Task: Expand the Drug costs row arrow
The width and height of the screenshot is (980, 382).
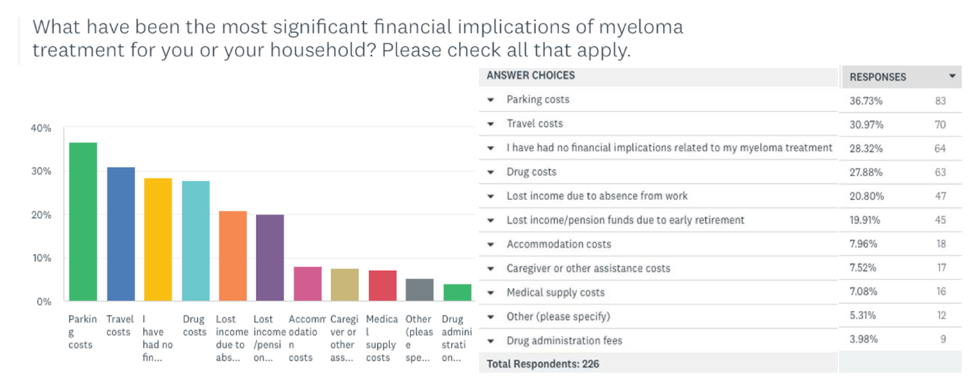Action: (x=491, y=172)
